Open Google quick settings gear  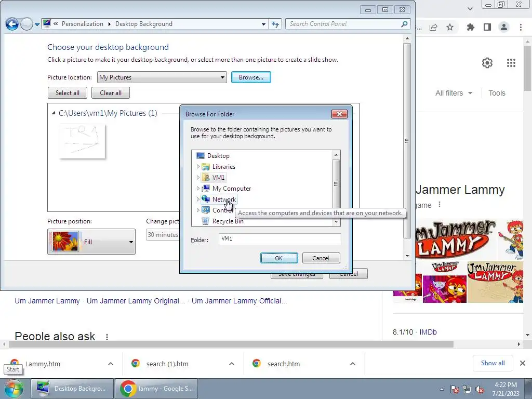pos(487,63)
